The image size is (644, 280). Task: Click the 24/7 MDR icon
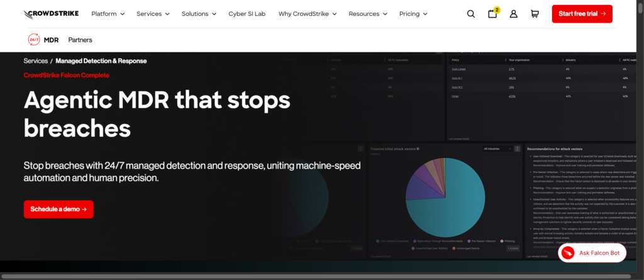pyautogui.click(x=34, y=40)
